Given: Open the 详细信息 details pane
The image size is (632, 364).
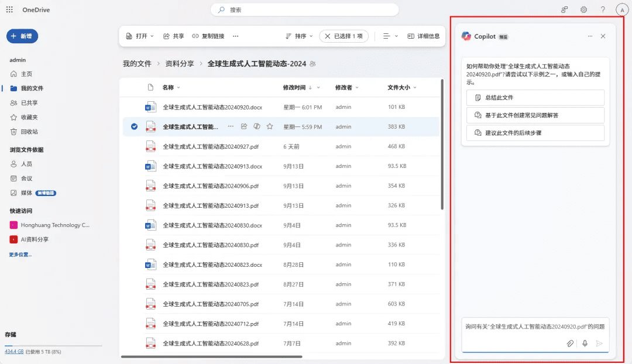Looking at the screenshot, I should click(424, 36).
